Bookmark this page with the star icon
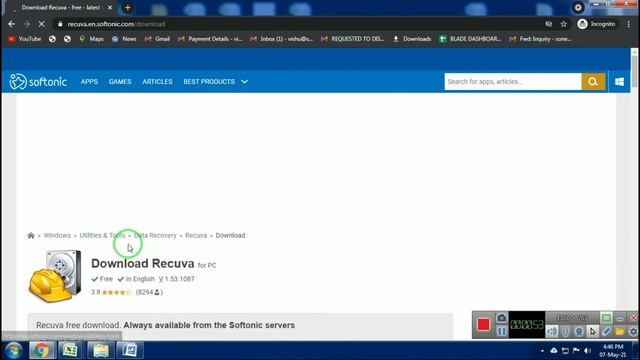The height and width of the screenshot is (360, 640). coord(564,24)
